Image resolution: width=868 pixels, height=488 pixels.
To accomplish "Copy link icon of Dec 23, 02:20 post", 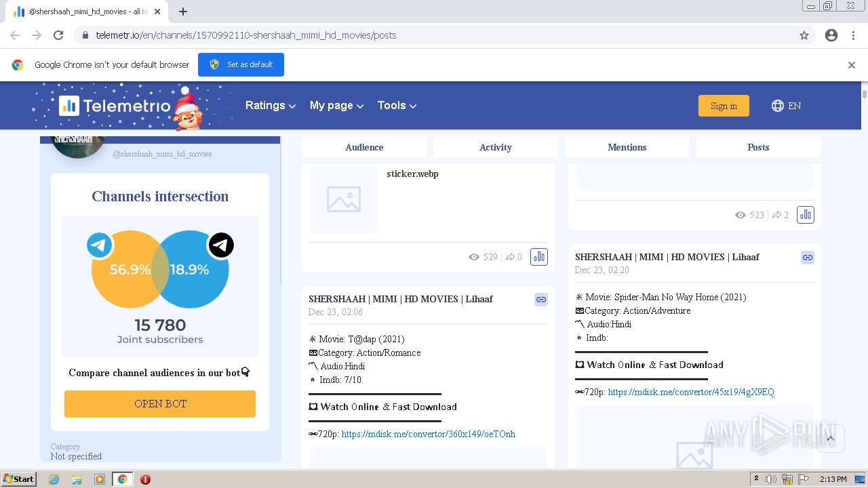I will [x=808, y=257].
